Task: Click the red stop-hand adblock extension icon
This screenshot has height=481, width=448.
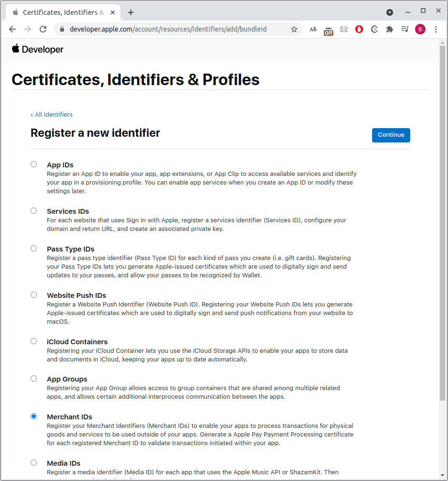Action: tap(359, 29)
